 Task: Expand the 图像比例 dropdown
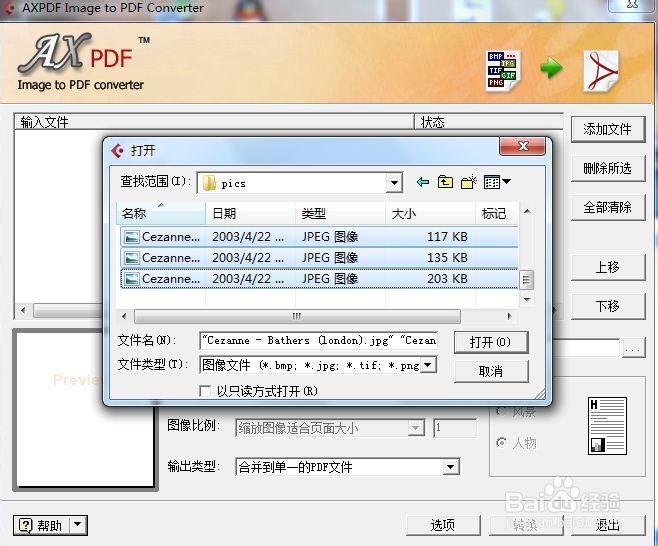[415, 428]
